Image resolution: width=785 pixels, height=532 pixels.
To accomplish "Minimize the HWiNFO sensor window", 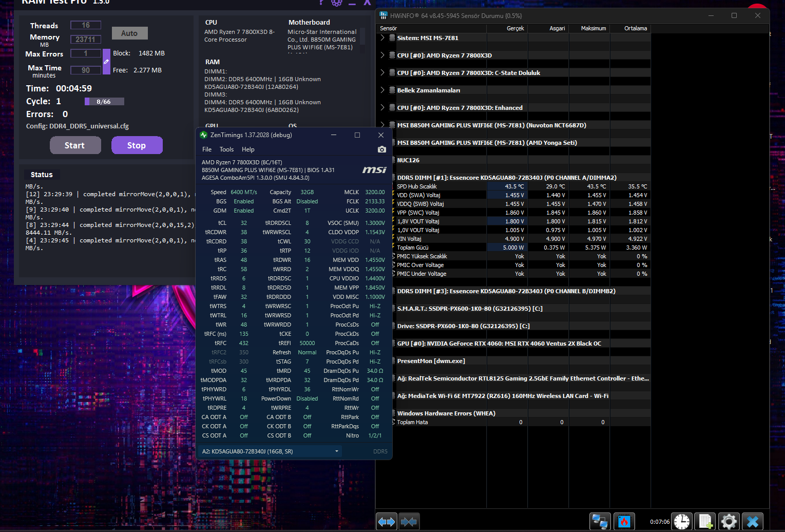I will pyautogui.click(x=712, y=15).
